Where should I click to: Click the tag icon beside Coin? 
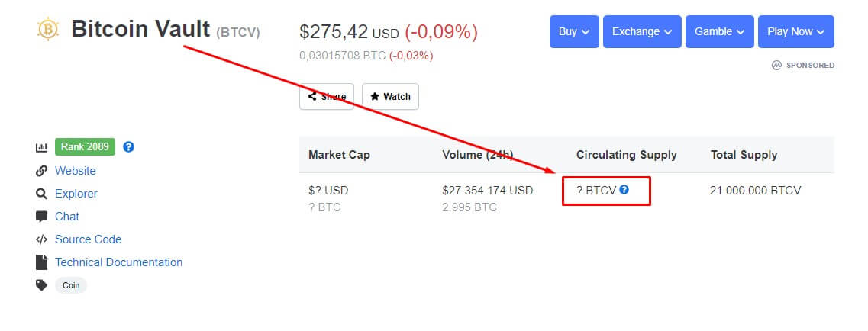[x=41, y=285]
